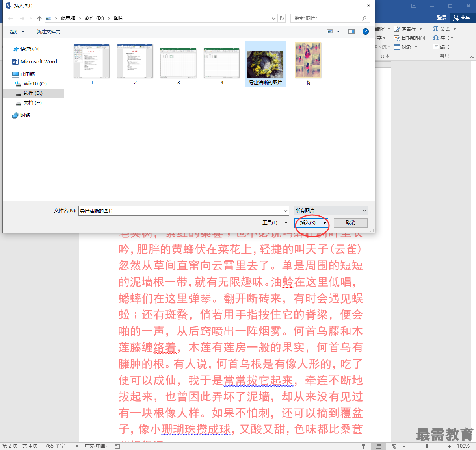476x450 pixels.
Task: Click 此电脑 in the address breadcrumb
Action: click(68, 18)
